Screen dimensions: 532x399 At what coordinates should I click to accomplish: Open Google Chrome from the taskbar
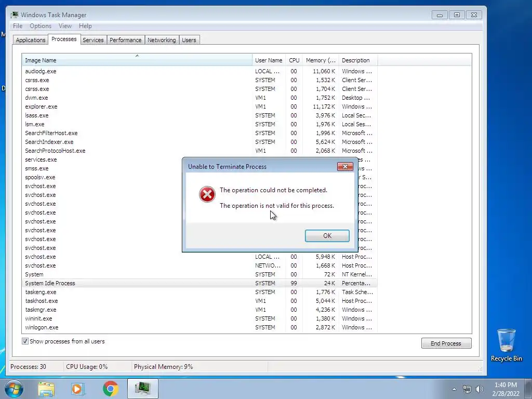point(111,389)
